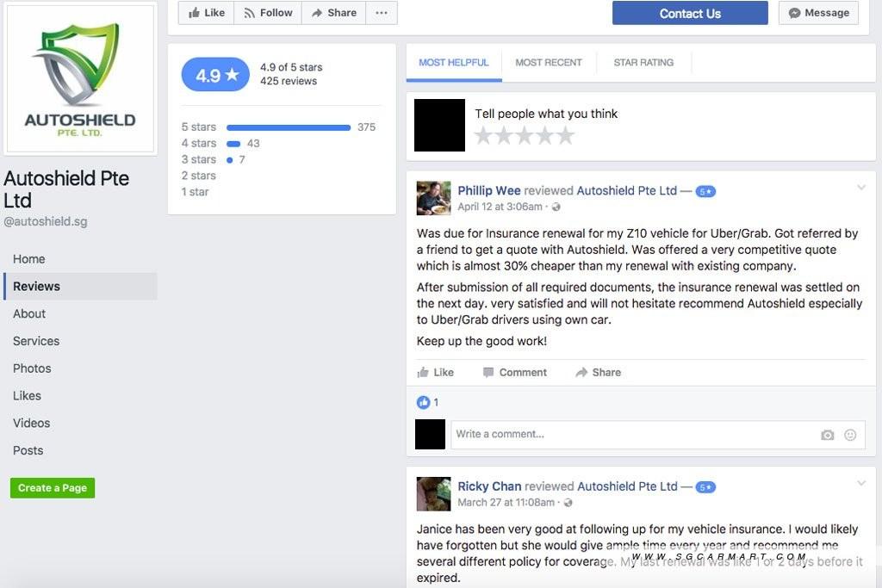Like Phillip Wee's review post

click(x=435, y=372)
